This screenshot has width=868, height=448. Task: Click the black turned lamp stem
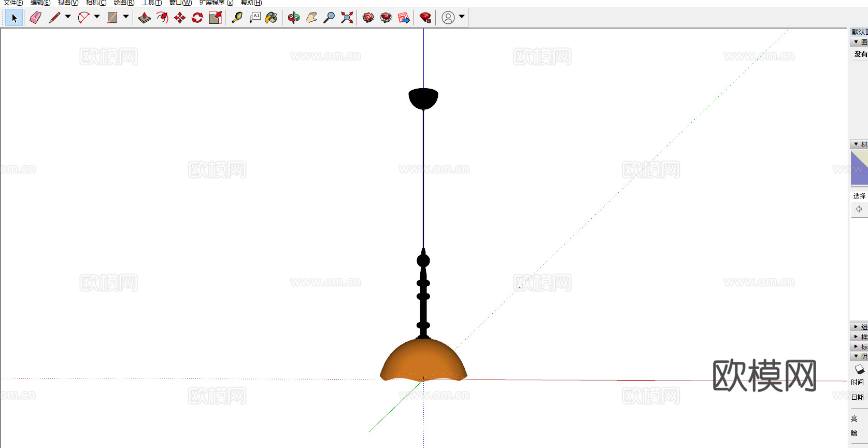pyautogui.click(x=423, y=294)
